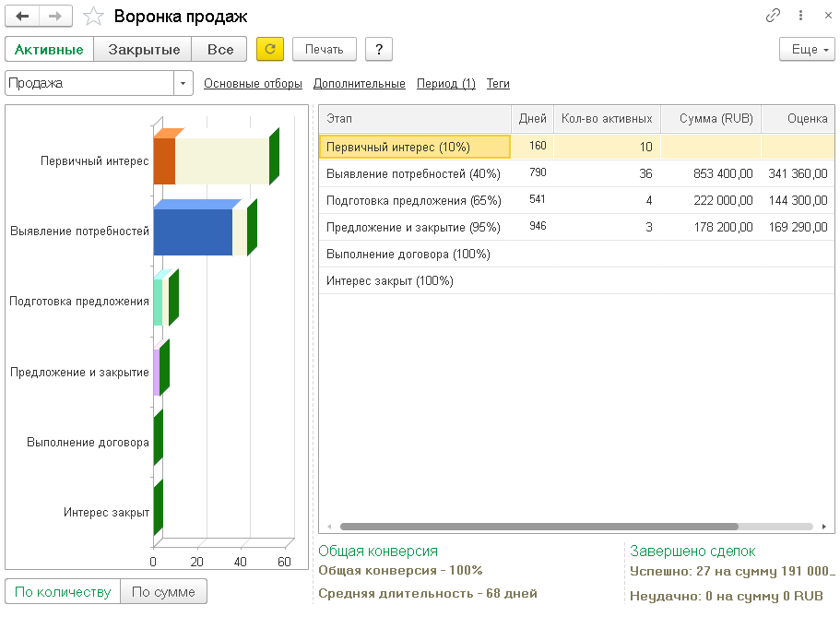Refresh the sales funnel report

point(270,49)
